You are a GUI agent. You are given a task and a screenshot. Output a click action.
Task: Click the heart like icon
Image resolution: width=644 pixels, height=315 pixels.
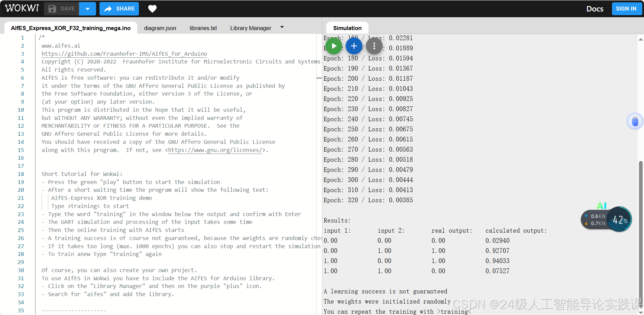152,9
